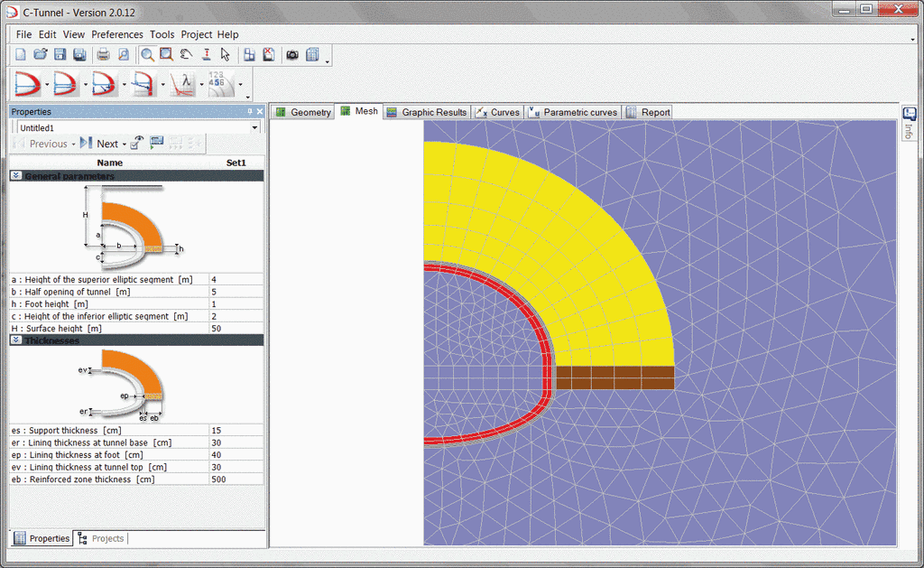This screenshot has width=924, height=568.
Task: Click the print icon in toolbar
Action: (103, 55)
